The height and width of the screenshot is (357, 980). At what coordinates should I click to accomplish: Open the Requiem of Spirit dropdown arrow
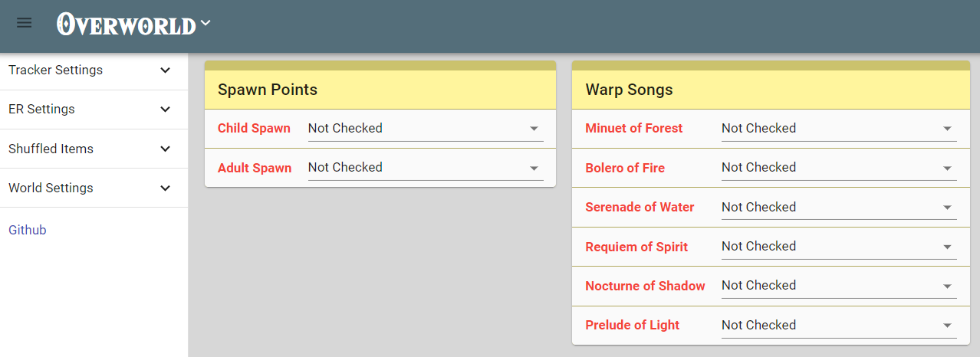point(947,247)
